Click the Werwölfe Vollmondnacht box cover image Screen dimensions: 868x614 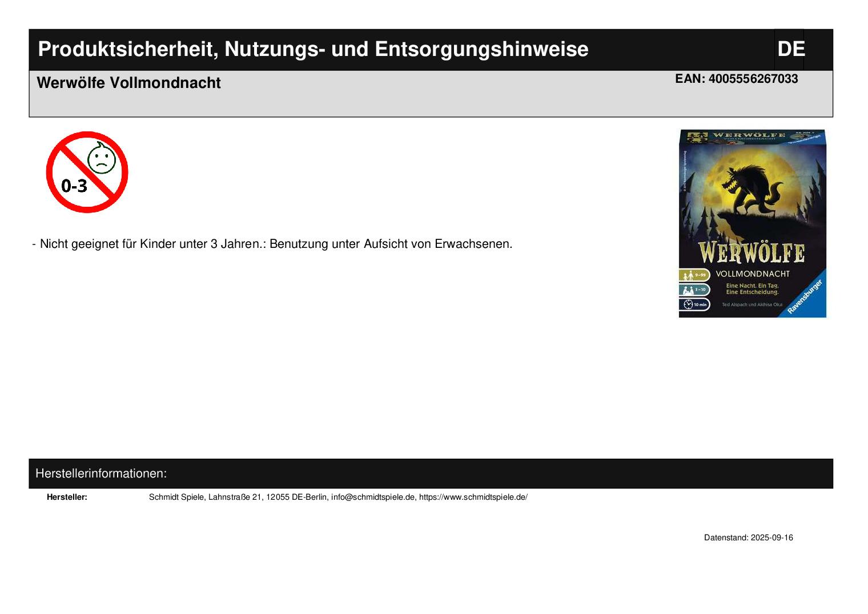click(752, 223)
